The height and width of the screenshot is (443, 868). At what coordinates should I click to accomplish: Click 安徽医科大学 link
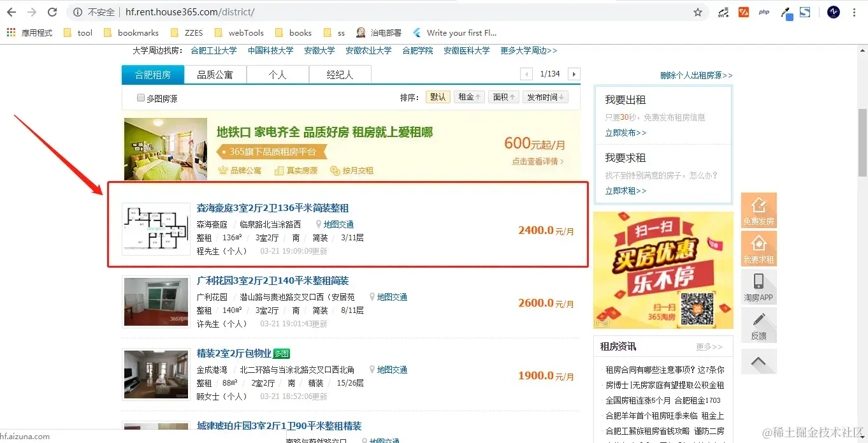pos(467,50)
